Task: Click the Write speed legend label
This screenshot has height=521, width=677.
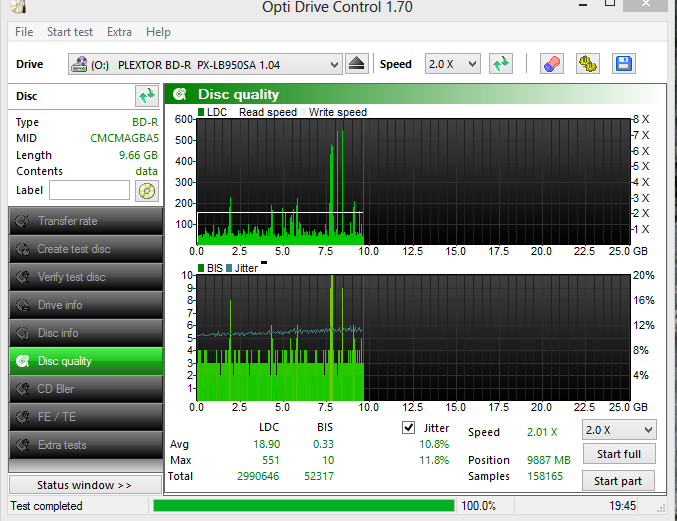Action: click(x=338, y=112)
